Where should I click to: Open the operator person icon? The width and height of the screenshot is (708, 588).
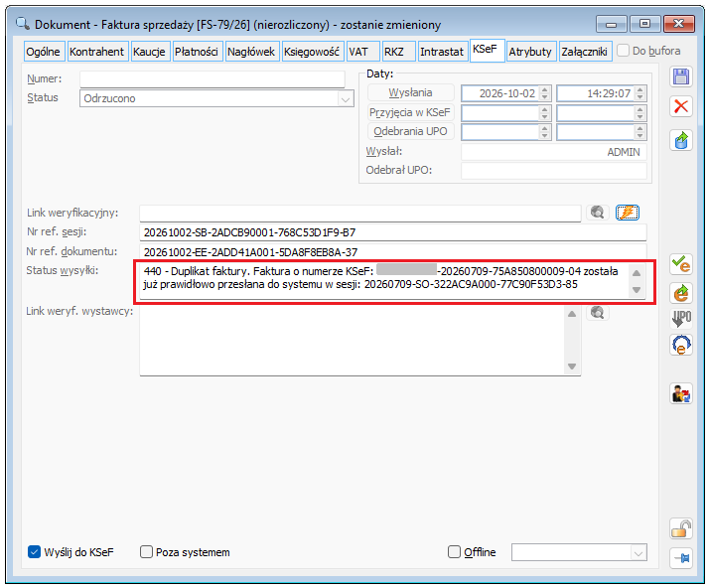[681, 393]
